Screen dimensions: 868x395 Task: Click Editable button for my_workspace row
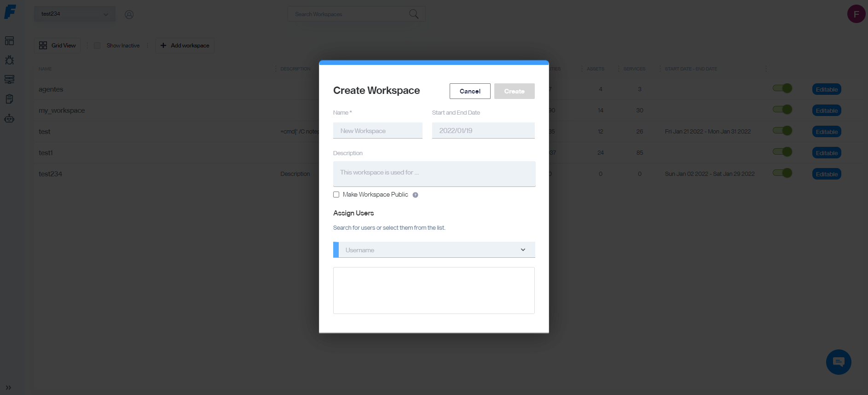(x=827, y=110)
